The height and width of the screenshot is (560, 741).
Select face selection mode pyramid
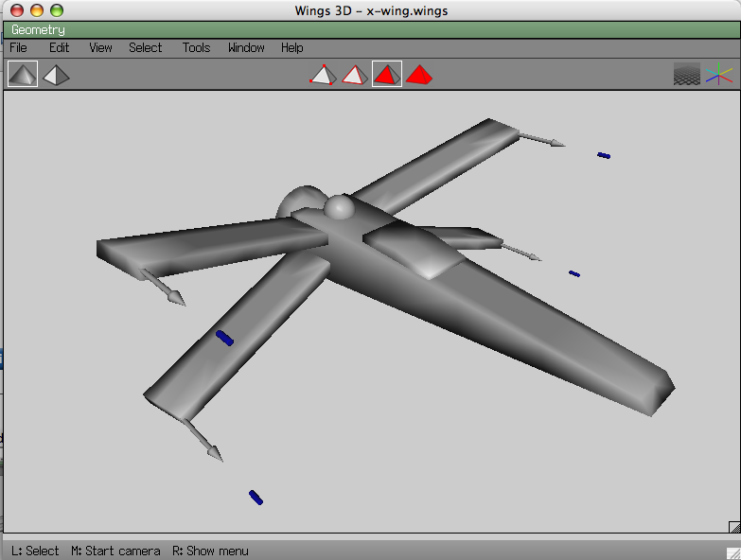386,74
